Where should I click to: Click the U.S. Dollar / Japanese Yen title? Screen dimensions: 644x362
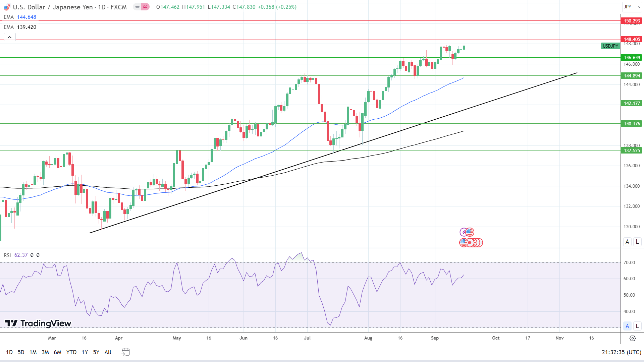[x=53, y=7]
